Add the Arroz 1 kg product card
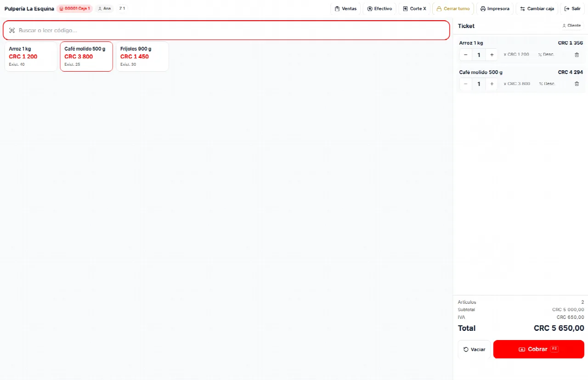 (31, 57)
